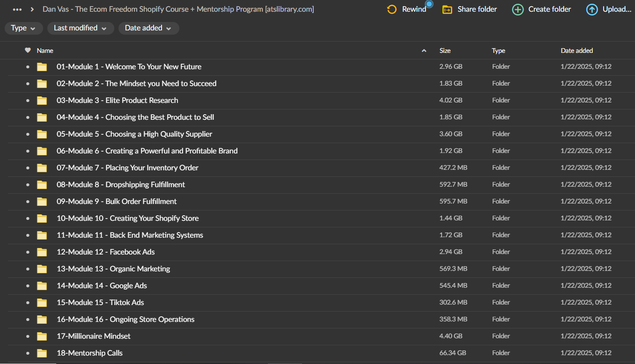Click the Share folder label
The width and height of the screenshot is (635, 364).
click(477, 9)
